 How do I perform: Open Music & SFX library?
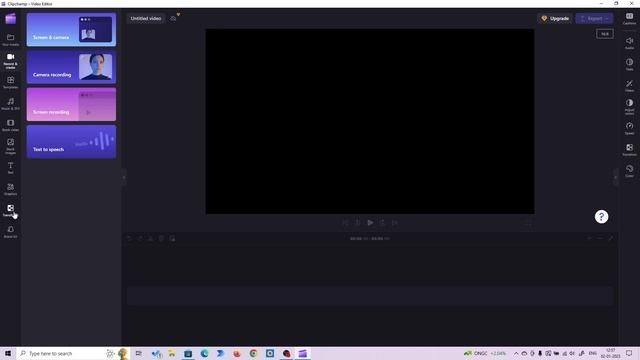point(11,104)
